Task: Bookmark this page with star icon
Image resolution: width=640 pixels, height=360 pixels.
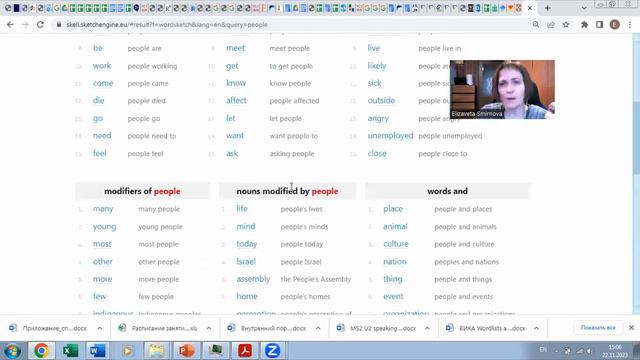Action: tap(566, 24)
